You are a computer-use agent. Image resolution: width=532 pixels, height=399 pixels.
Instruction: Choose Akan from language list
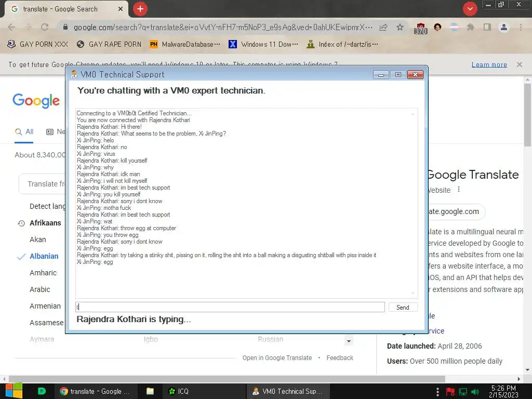point(37,240)
